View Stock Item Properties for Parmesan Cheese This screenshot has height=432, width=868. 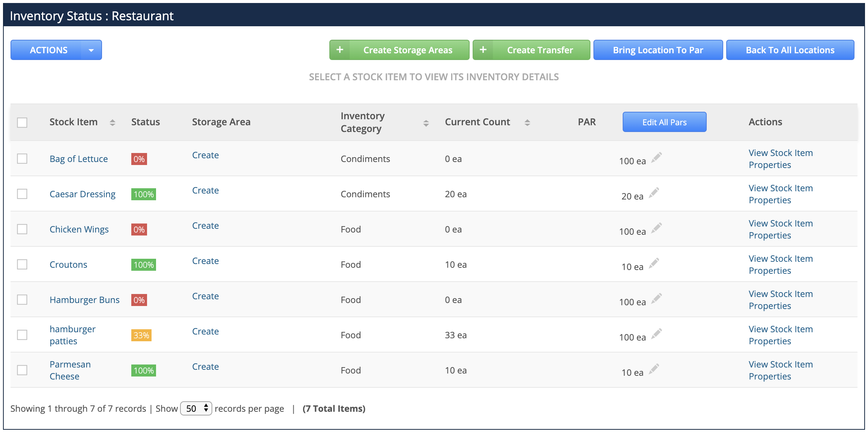(x=781, y=370)
